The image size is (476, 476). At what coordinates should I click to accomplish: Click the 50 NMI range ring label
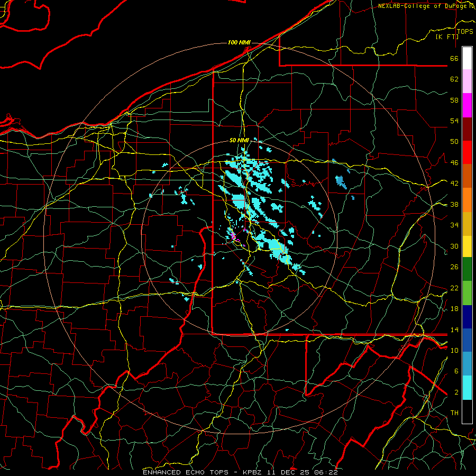click(x=239, y=140)
